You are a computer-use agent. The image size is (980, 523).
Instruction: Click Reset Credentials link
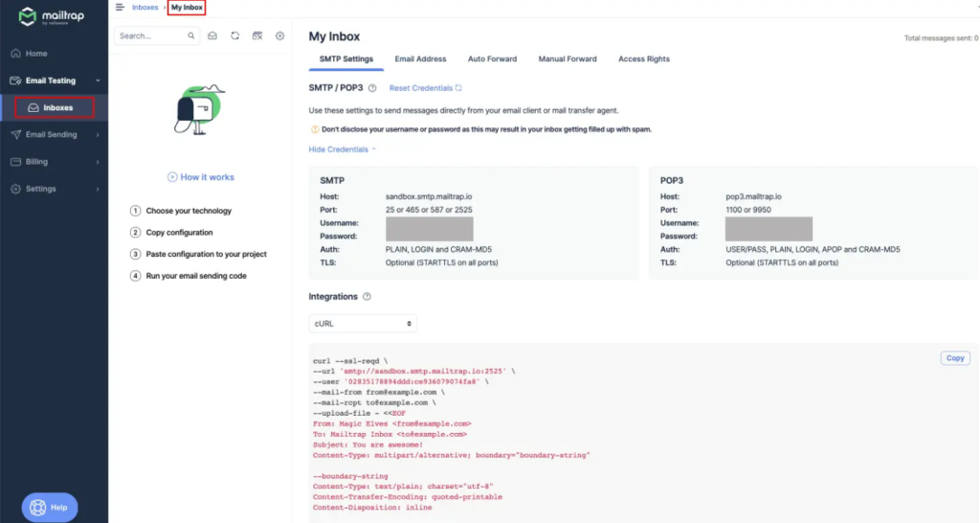pos(425,88)
